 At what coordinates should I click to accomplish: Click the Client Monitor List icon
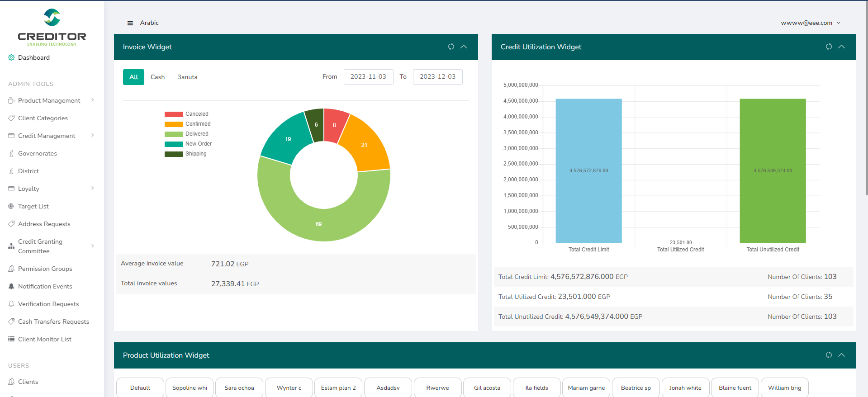[11, 339]
